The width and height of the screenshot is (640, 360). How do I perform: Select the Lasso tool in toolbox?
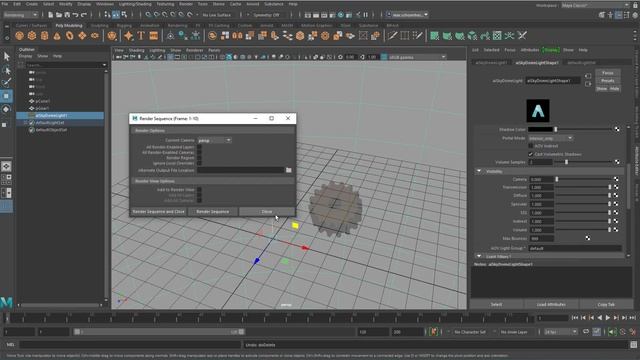pos(7,70)
